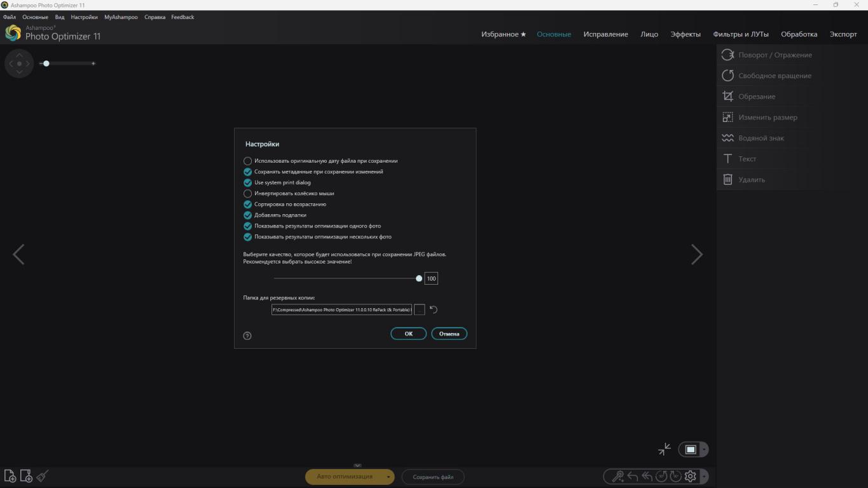The height and width of the screenshot is (488, 868).
Task: Open the Файл menu
Action: 10,17
